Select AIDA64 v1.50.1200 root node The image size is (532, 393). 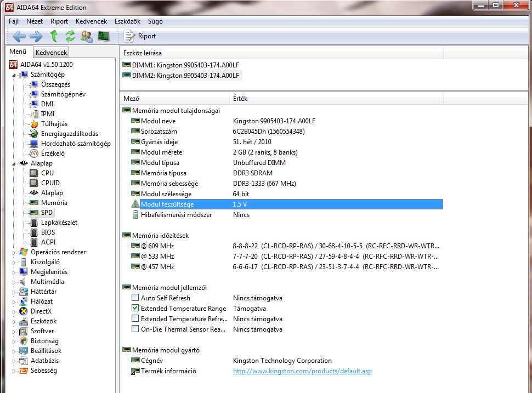tap(47, 65)
